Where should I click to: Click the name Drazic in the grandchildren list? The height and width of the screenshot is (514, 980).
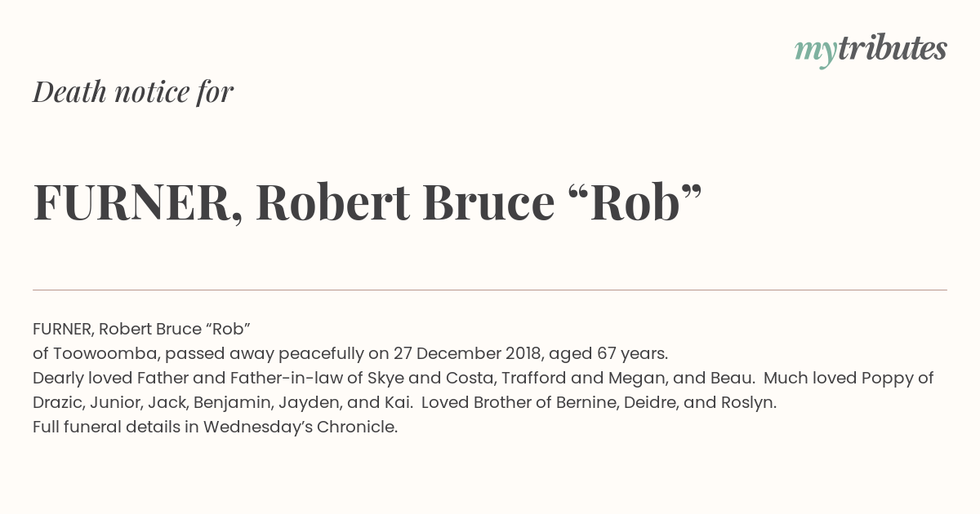point(57,402)
